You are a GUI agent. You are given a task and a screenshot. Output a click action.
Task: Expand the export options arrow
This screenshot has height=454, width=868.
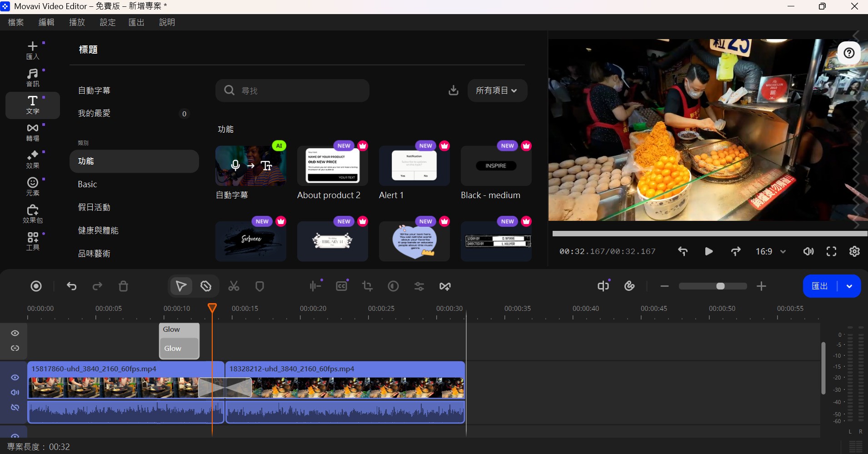coord(849,286)
